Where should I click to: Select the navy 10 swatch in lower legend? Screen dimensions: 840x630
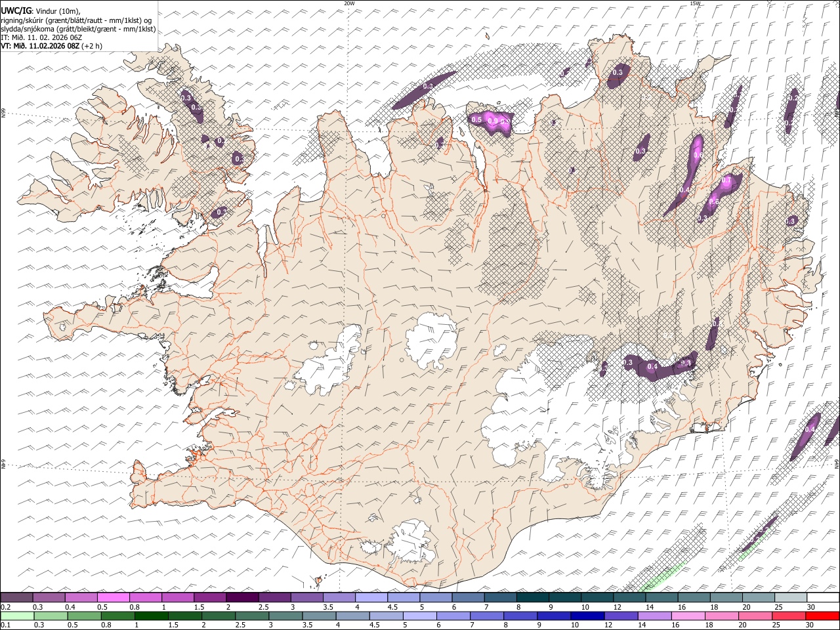click(x=587, y=616)
